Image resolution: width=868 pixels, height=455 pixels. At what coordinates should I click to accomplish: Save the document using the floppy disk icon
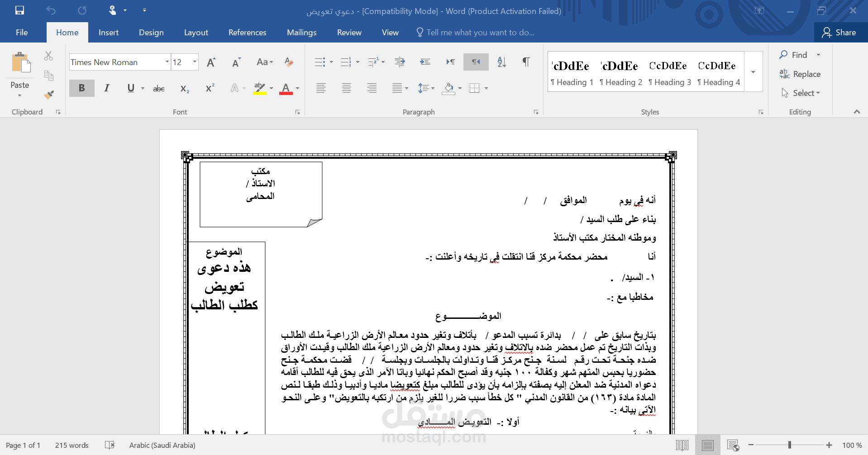[19, 10]
